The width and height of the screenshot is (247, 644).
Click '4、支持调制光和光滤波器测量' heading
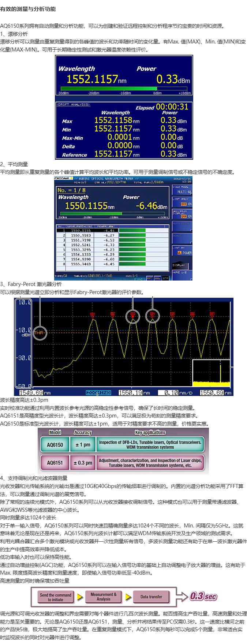click(x=34, y=478)
